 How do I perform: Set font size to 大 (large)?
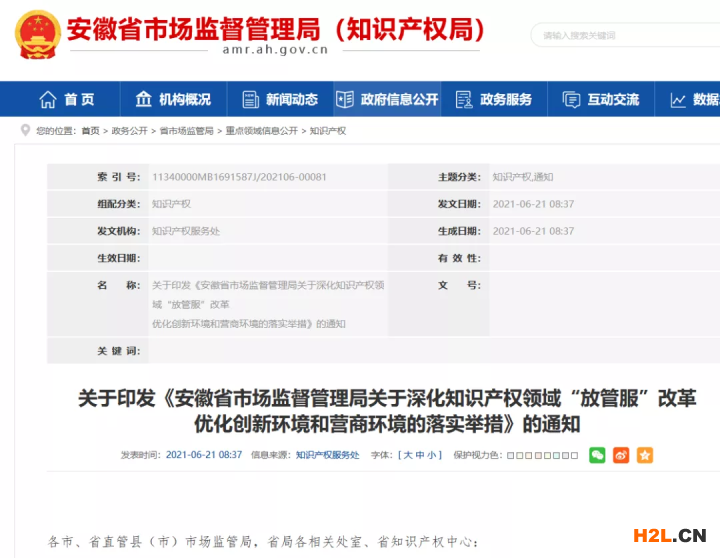click(x=407, y=455)
